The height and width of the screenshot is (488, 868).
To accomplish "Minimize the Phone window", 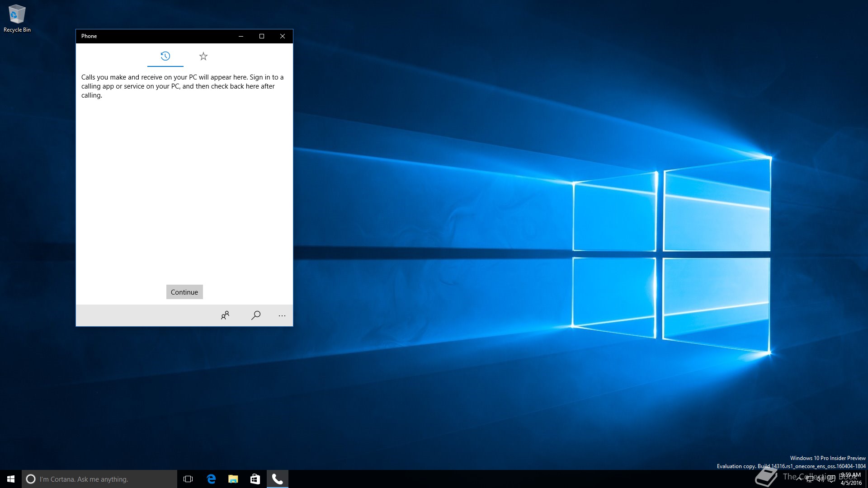I will (241, 36).
